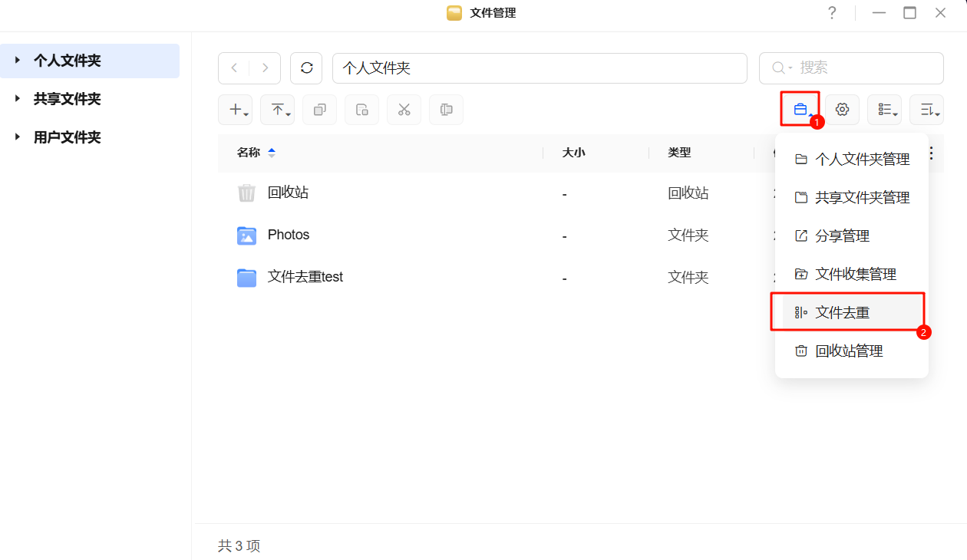
Task: Click the refresh icon beside the path bar
Action: pyautogui.click(x=306, y=68)
